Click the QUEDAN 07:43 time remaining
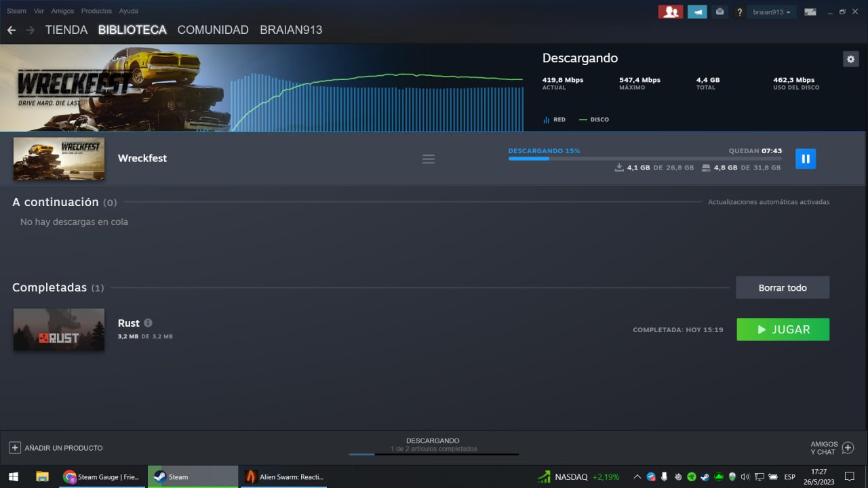This screenshot has height=488, width=868. pyautogui.click(x=755, y=150)
